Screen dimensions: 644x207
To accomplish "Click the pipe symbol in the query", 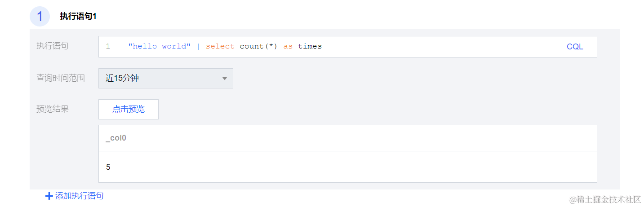I will tap(198, 47).
